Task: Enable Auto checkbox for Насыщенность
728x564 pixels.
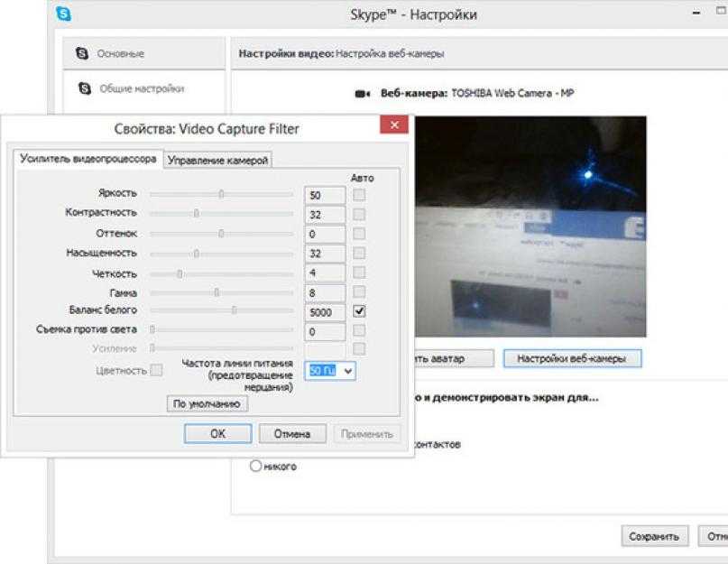Action: [x=359, y=253]
